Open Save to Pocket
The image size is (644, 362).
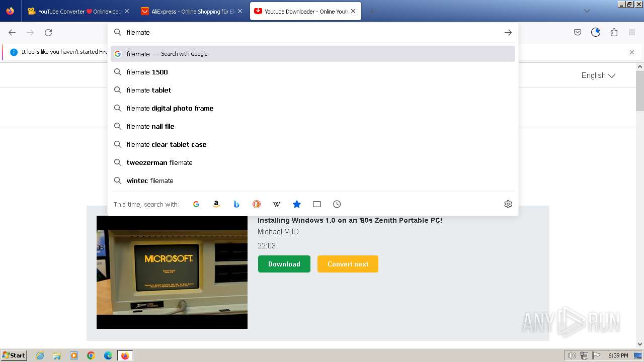point(578,32)
